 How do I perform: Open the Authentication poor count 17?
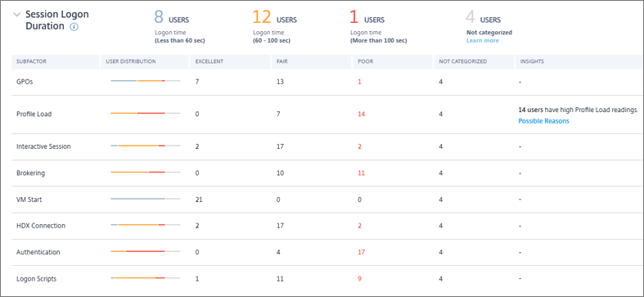[361, 252]
